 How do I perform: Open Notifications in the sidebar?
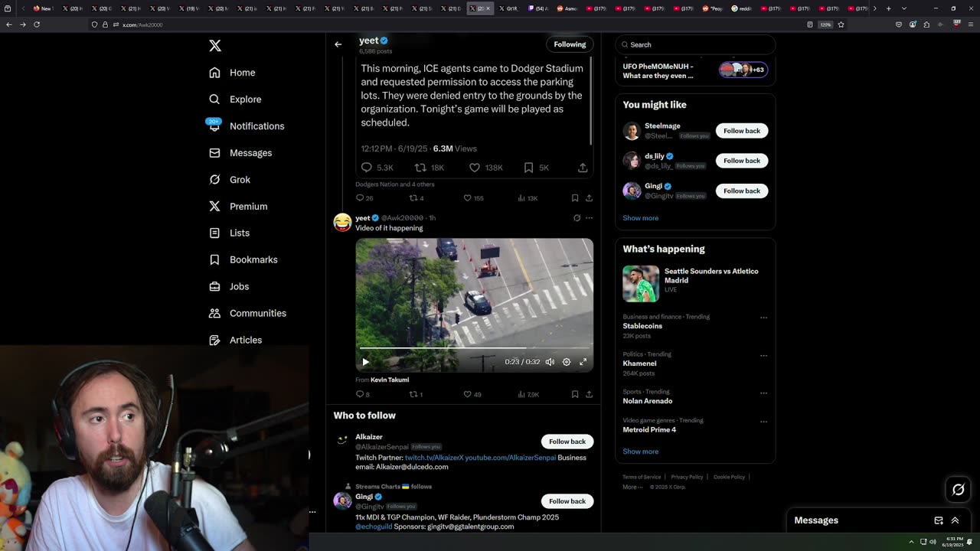(246, 126)
